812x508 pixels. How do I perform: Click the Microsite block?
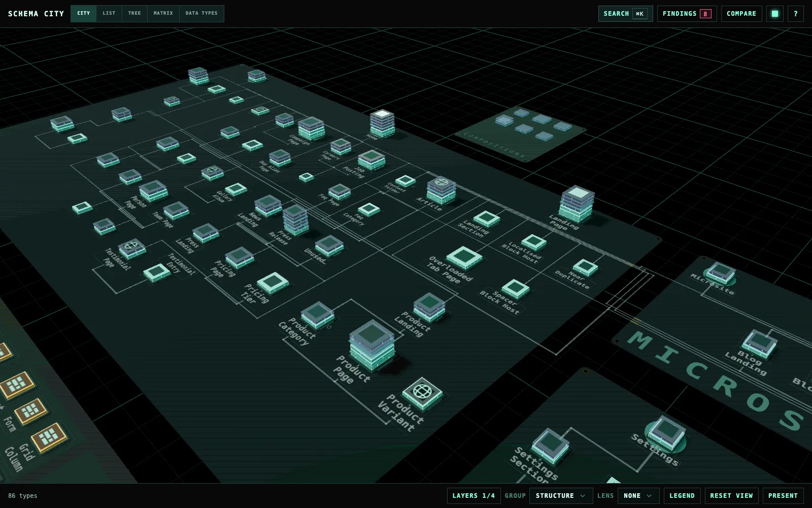[721, 273]
